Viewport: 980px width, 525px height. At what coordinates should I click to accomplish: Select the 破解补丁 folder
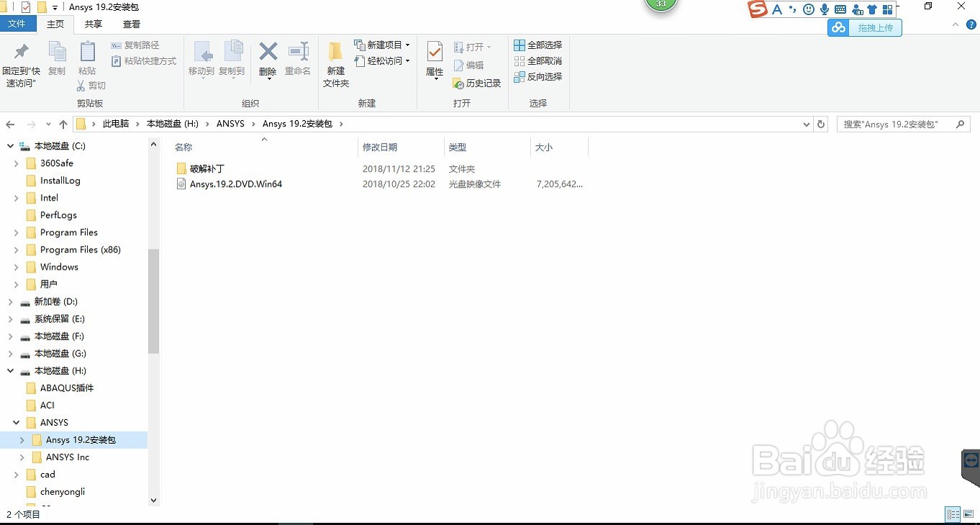tap(207, 169)
